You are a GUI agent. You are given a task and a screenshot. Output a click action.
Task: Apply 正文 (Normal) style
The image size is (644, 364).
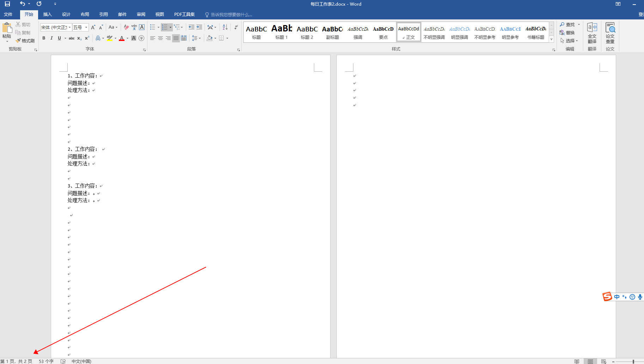point(409,32)
